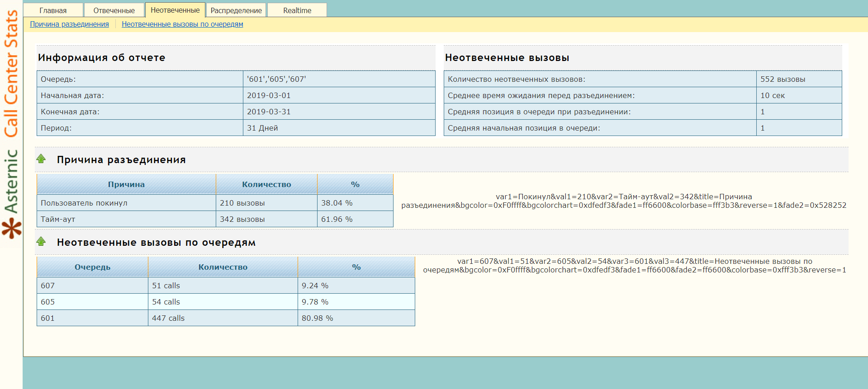Select queue 601 row cell
Image resolution: width=868 pixels, height=389 pixels.
click(92, 318)
